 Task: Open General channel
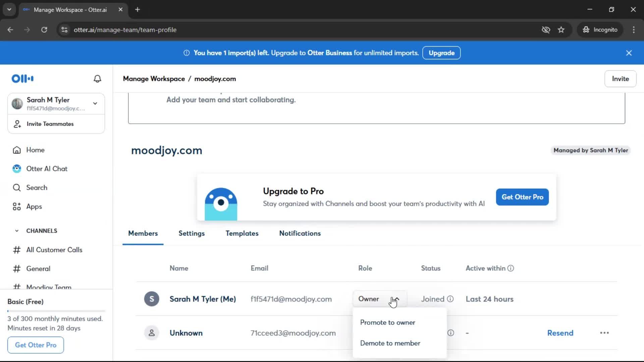38,269
